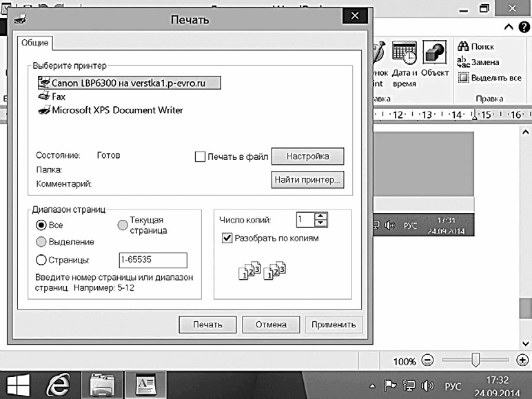Click Print (Печать) button
532x399 pixels.
click(207, 325)
